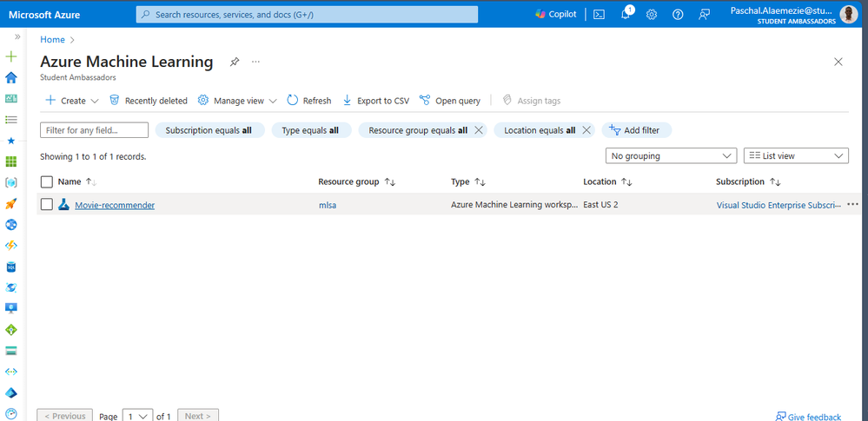Open App Services globe icon
868x421 pixels.
[x=11, y=225]
